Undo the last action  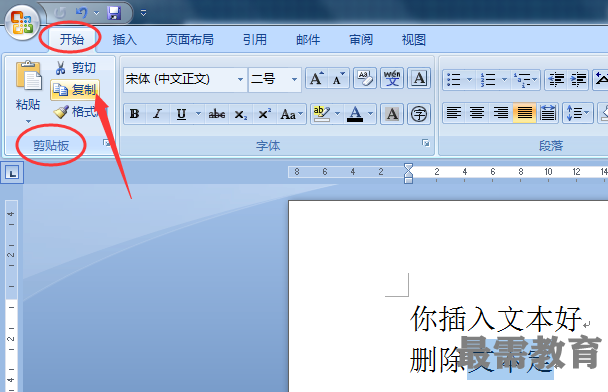tap(82, 13)
